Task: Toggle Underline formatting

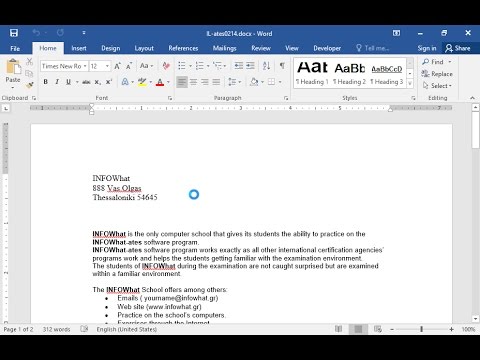Action: click(x=68, y=82)
